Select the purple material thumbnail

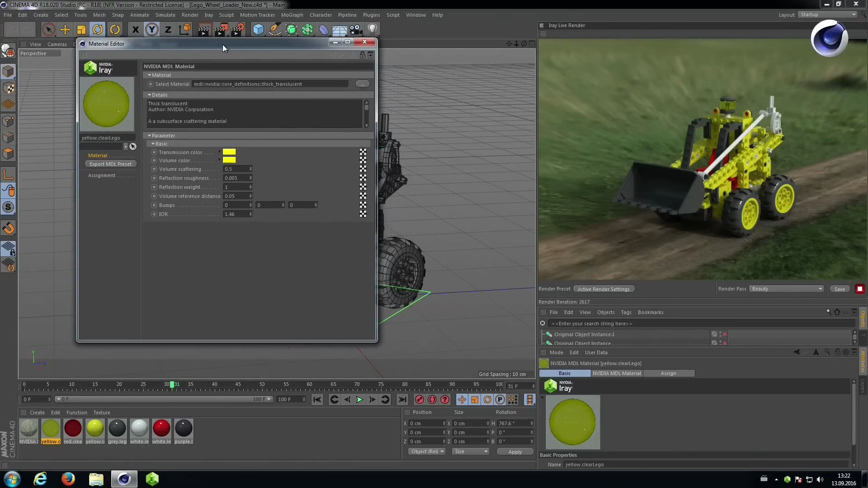click(184, 432)
